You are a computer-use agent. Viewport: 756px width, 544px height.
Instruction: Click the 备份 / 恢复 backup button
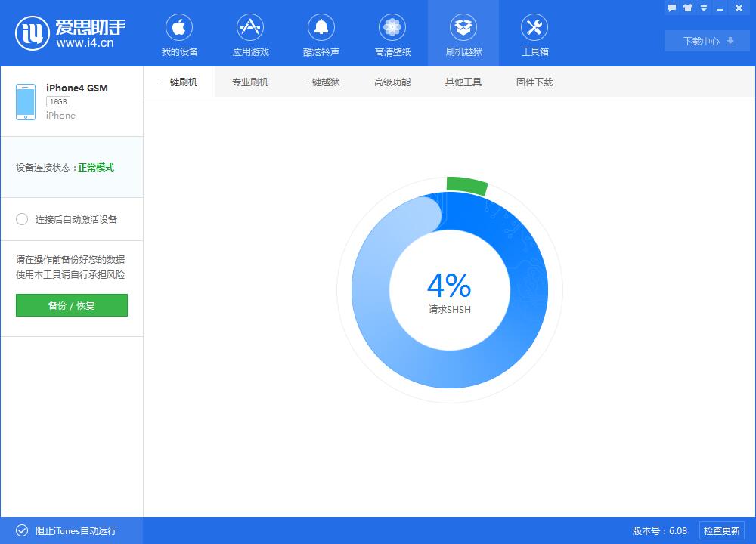71,305
